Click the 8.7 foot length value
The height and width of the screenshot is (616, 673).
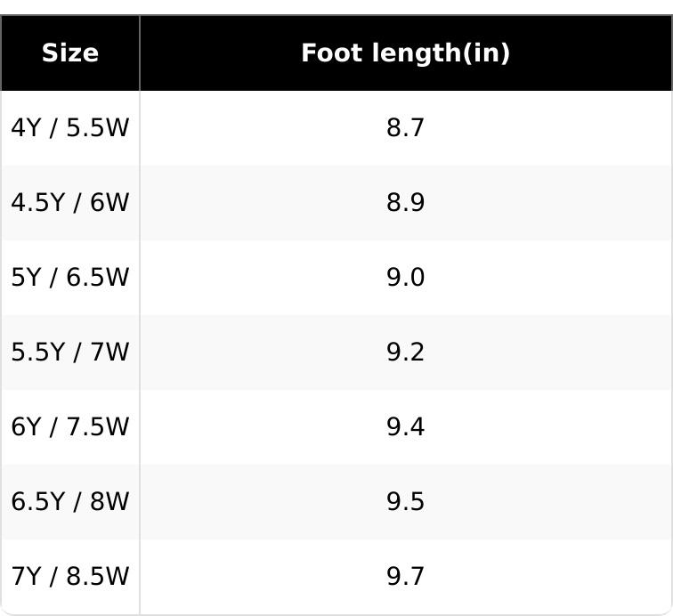click(x=405, y=128)
